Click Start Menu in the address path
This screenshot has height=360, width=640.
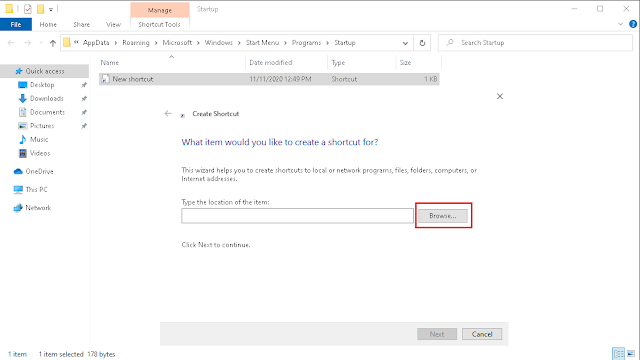(262, 42)
